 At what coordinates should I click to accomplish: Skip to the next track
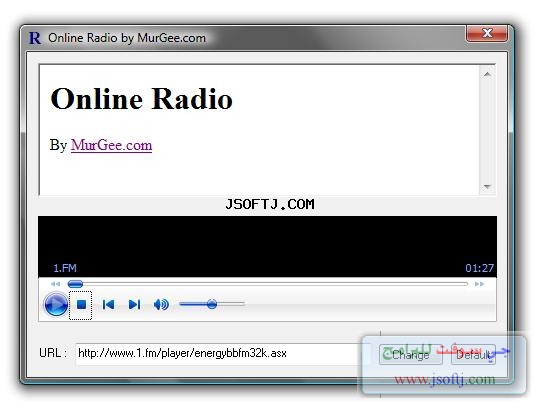point(134,305)
